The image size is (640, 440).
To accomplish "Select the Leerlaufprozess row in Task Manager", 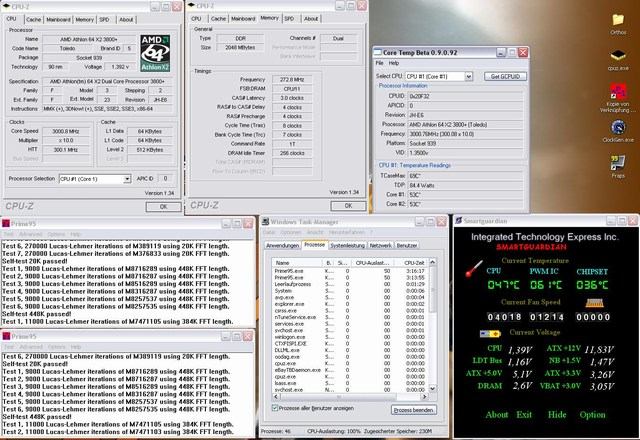I will (x=351, y=284).
